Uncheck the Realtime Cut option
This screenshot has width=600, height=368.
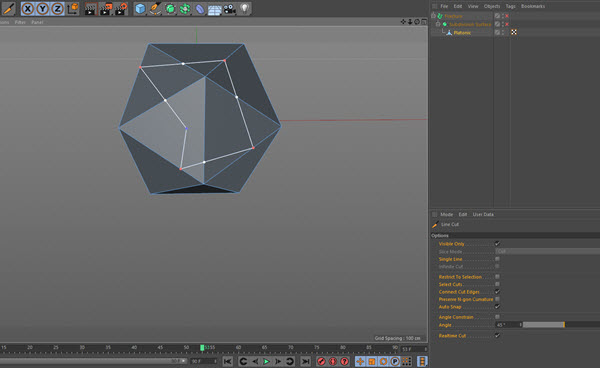pos(497,335)
